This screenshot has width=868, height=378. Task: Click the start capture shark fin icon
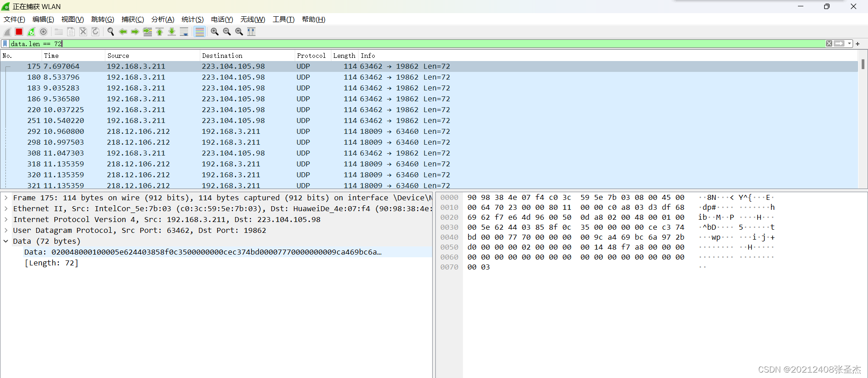[x=7, y=32]
